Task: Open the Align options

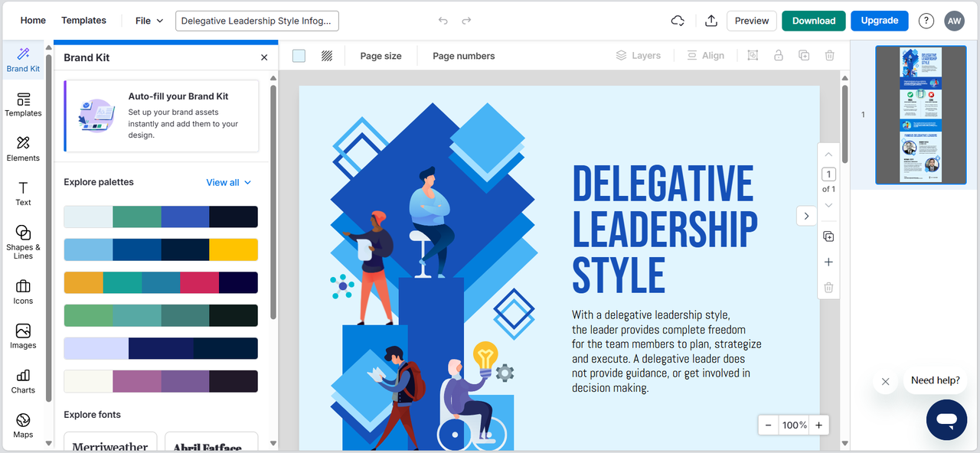Action: click(705, 55)
